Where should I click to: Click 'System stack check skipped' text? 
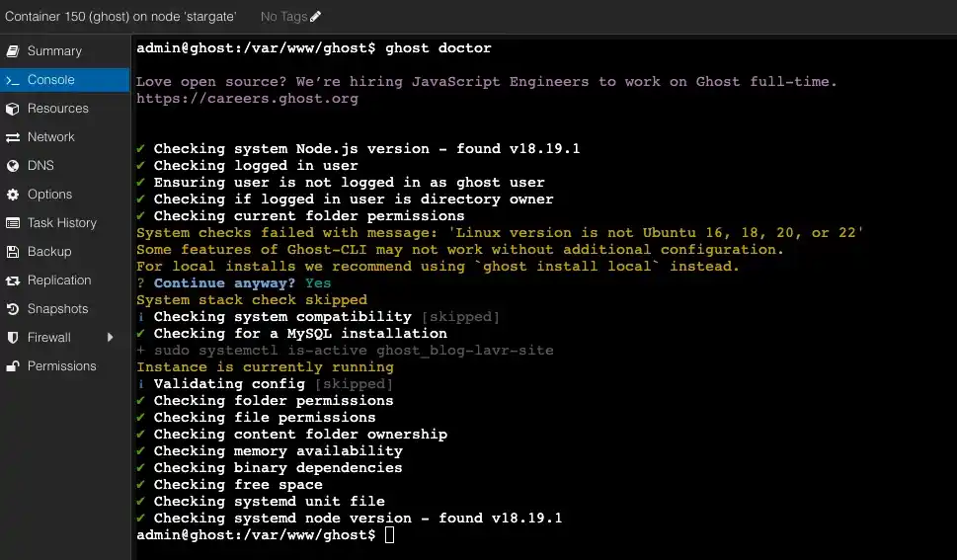coord(252,300)
